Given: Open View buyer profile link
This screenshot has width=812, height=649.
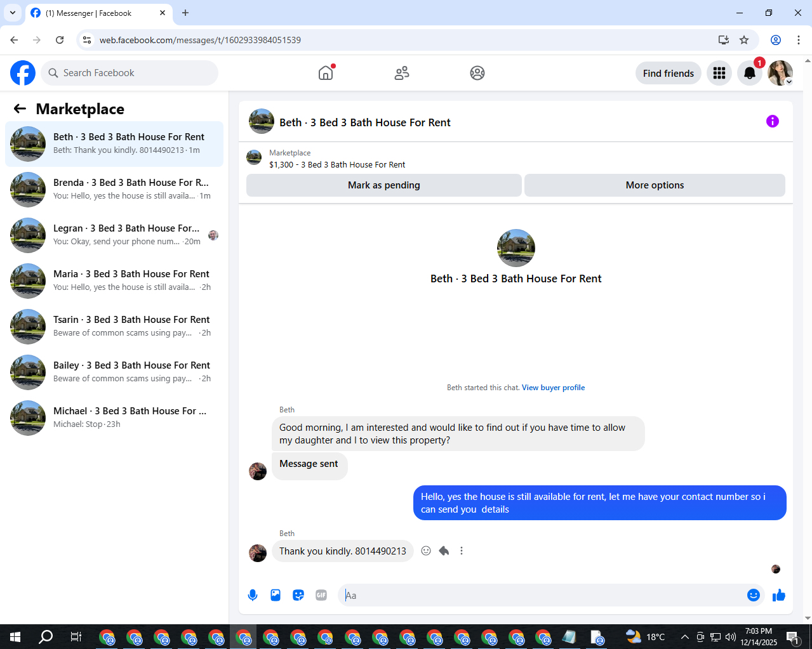Looking at the screenshot, I should 553,388.
